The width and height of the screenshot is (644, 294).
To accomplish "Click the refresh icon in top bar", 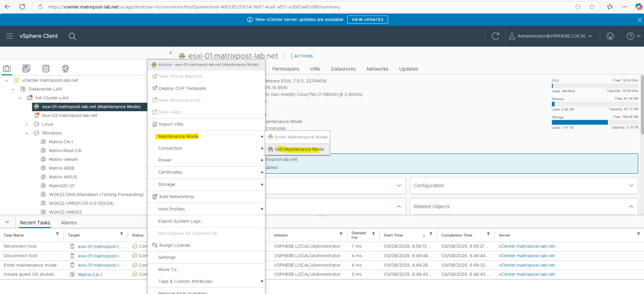I will coord(496,36).
